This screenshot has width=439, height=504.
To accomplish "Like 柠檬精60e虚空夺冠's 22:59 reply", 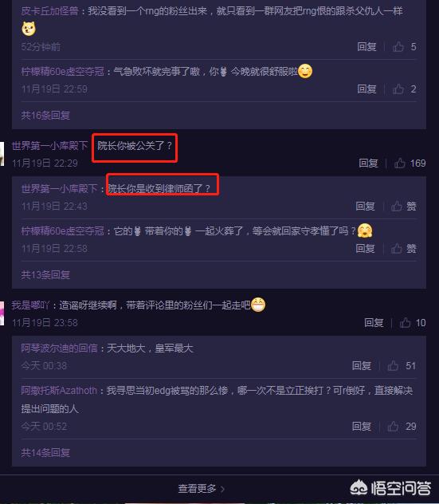I will (x=398, y=89).
